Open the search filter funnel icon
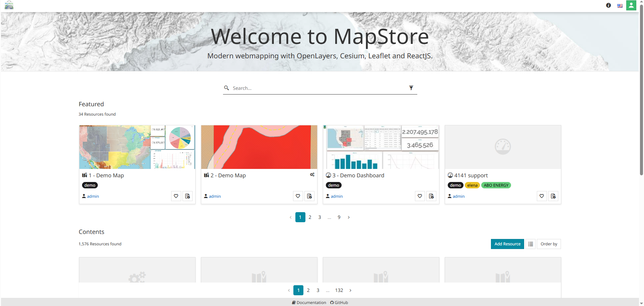Viewport: 644px width, 306px height. click(x=411, y=88)
